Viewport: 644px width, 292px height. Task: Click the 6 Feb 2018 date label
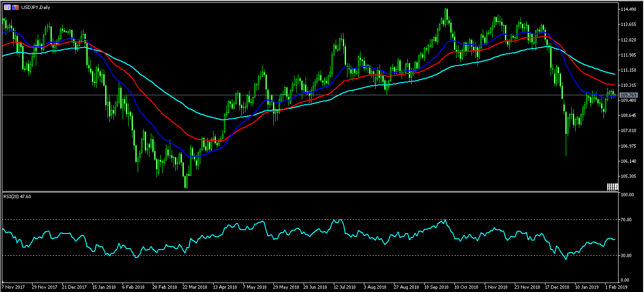click(133, 287)
